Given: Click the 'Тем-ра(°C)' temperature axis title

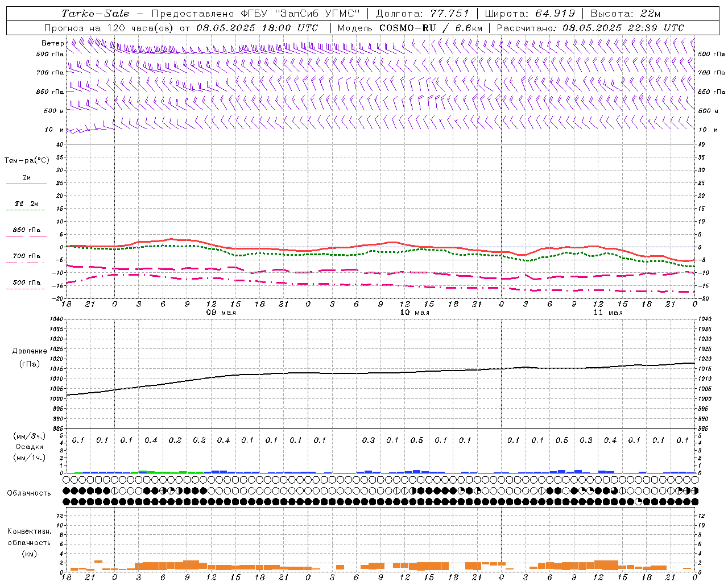Looking at the screenshot, I should pos(27,161).
